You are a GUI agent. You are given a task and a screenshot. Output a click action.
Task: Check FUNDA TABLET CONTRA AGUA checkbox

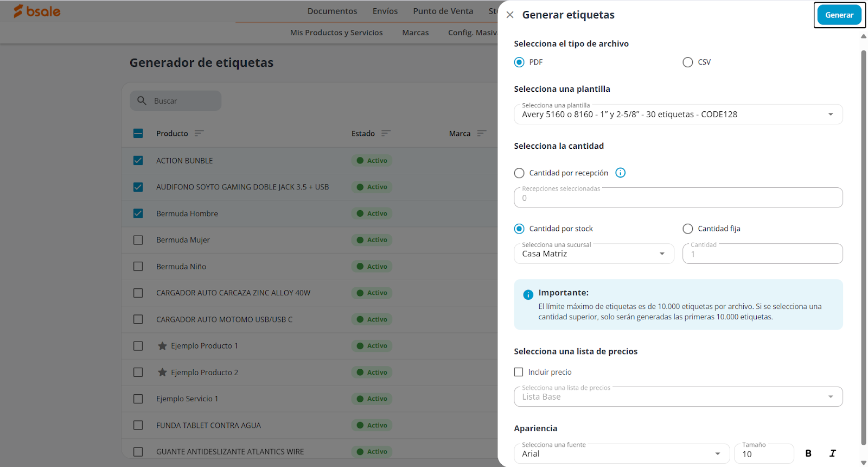click(138, 425)
